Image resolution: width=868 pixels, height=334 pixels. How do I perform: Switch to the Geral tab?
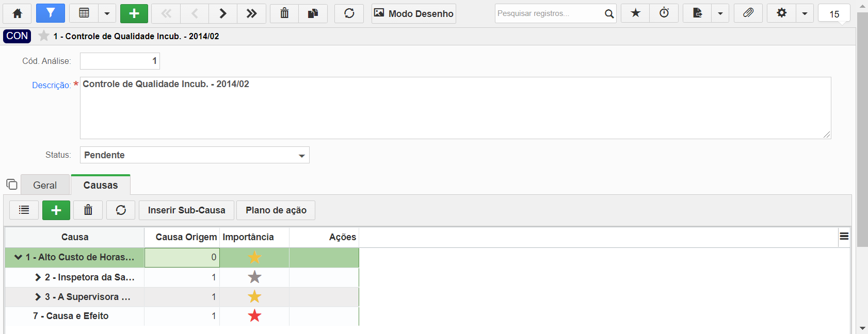tap(45, 185)
